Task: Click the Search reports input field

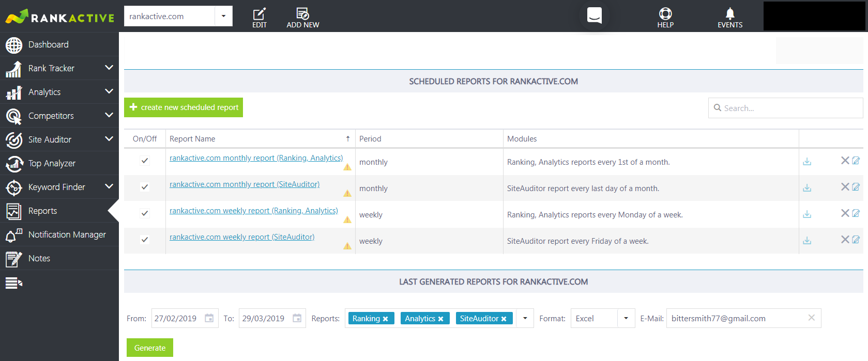Action: point(786,108)
